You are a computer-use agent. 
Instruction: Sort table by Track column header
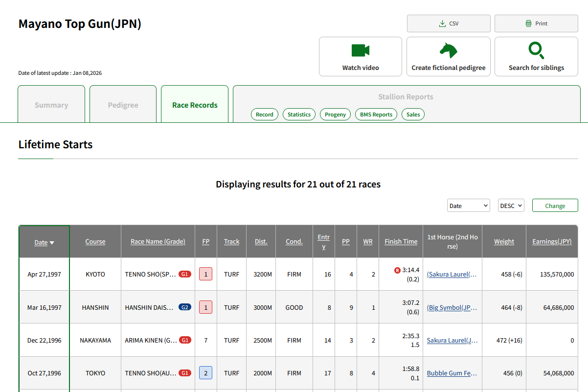pos(232,241)
